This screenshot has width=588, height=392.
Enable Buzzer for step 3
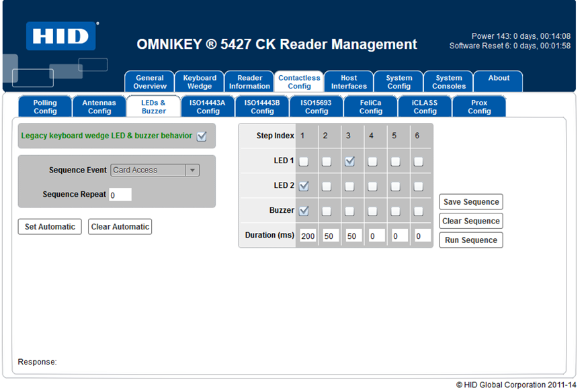point(349,211)
